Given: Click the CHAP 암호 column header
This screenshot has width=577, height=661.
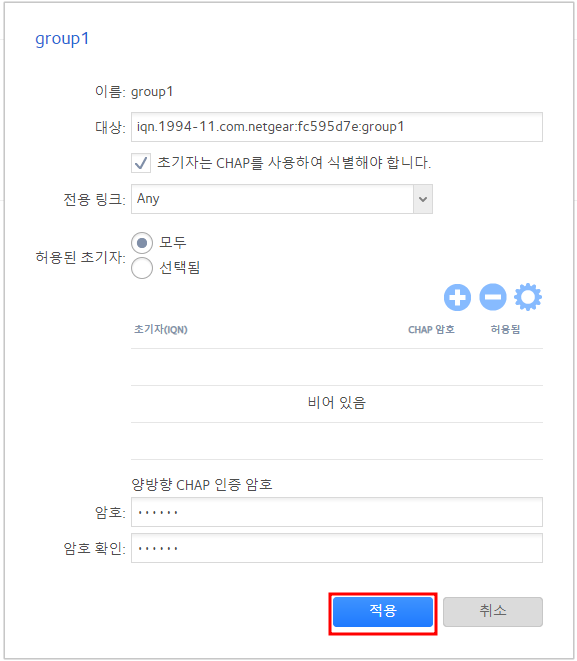Looking at the screenshot, I should (431, 329).
